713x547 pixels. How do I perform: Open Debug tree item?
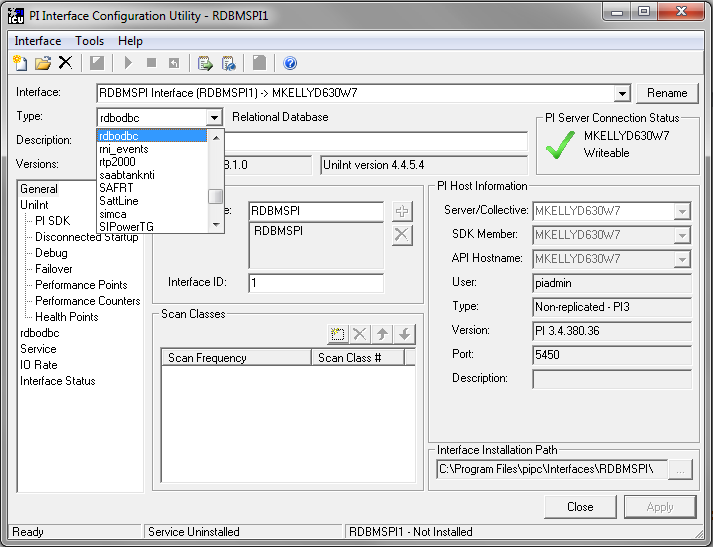(51, 253)
